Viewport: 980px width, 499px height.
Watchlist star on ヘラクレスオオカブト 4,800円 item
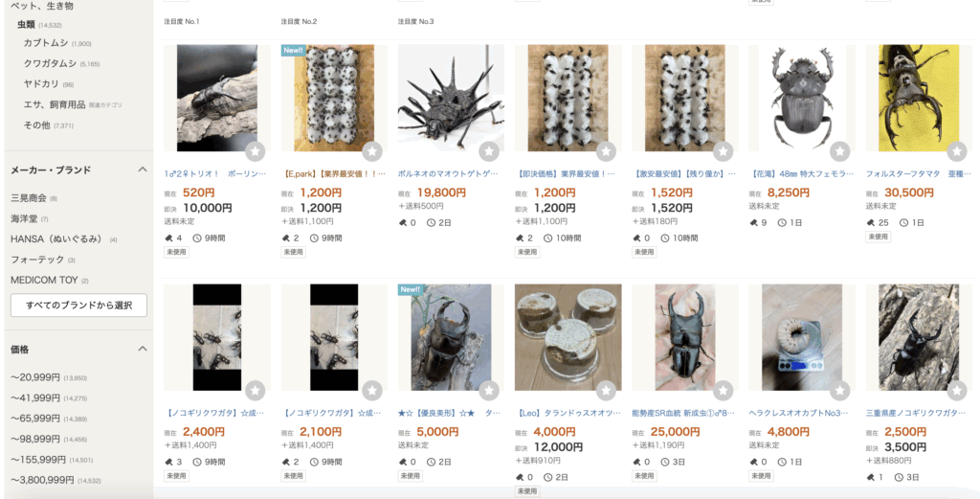pyautogui.click(x=840, y=391)
